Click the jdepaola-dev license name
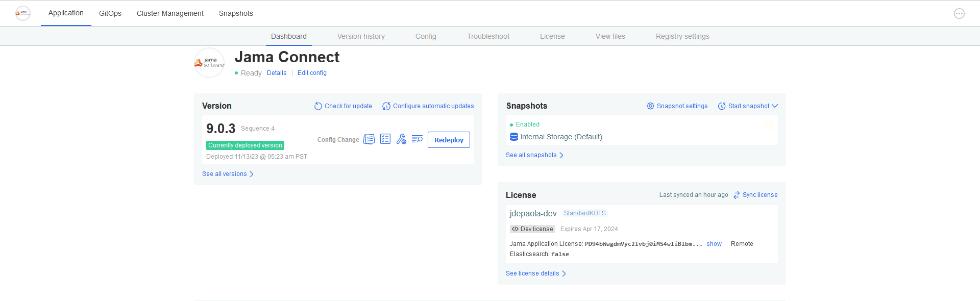Viewport: 980px width, 301px height. [x=533, y=213]
